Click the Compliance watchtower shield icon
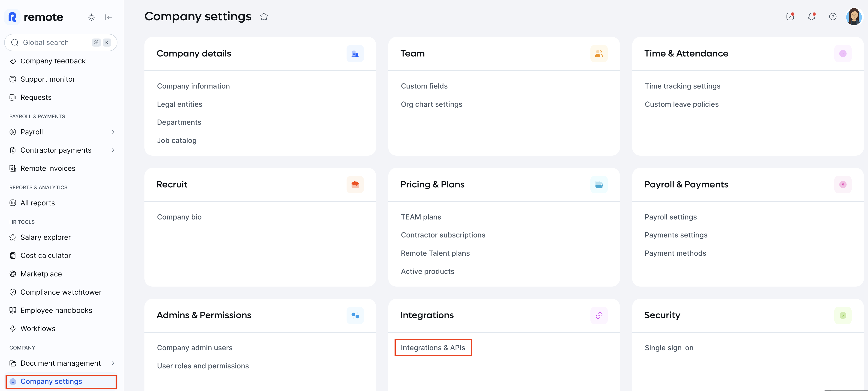868x391 pixels. click(13, 292)
